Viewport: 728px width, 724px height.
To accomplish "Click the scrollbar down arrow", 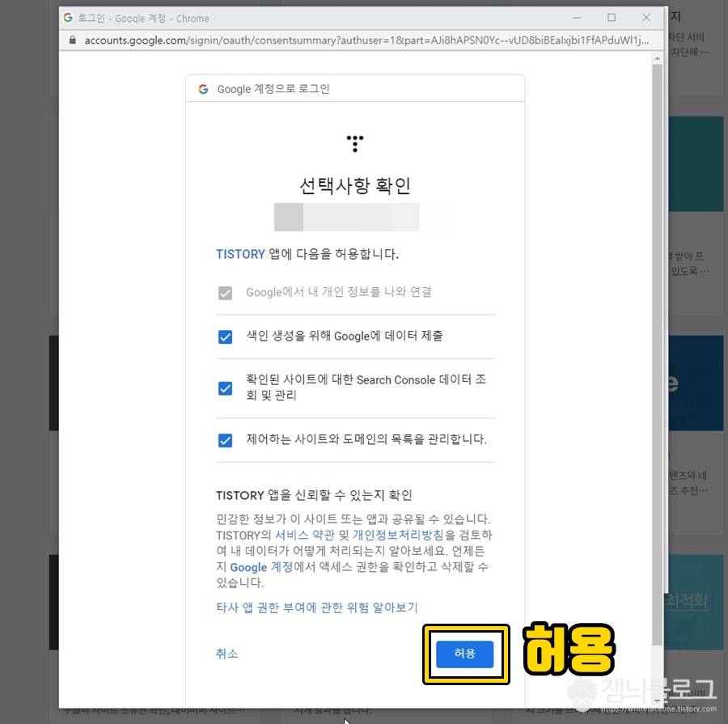I will coord(657,701).
